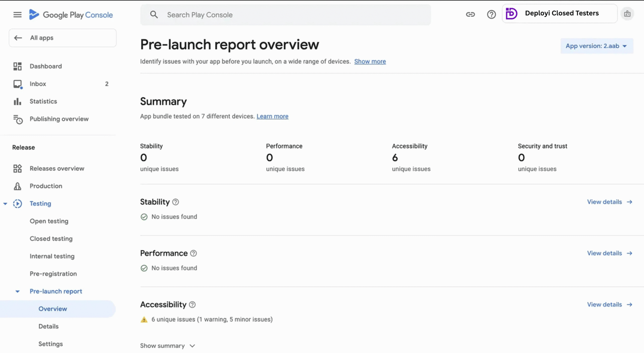Click the Stability help info icon

175,202
